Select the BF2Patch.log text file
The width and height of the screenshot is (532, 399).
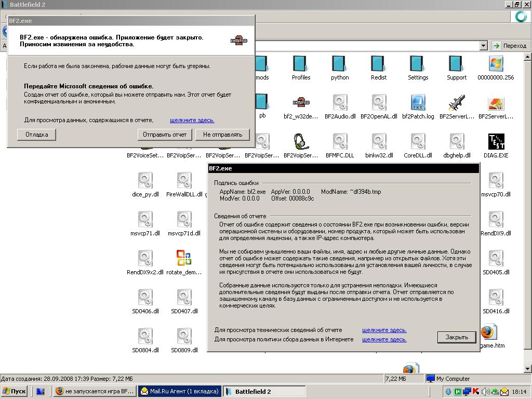click(x=418, y=103)
